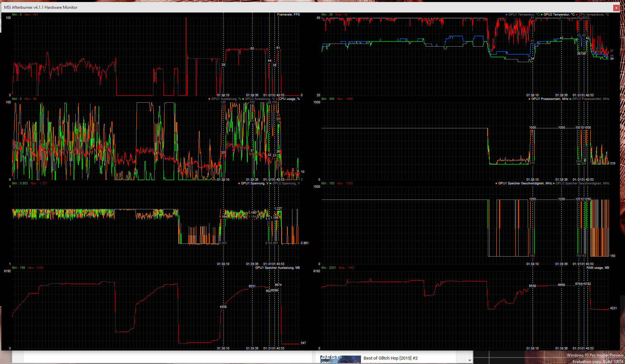Click the GPU2 Temperatur legend label
The width and height of the screenshot is (625, 364).
click(559, 15)
